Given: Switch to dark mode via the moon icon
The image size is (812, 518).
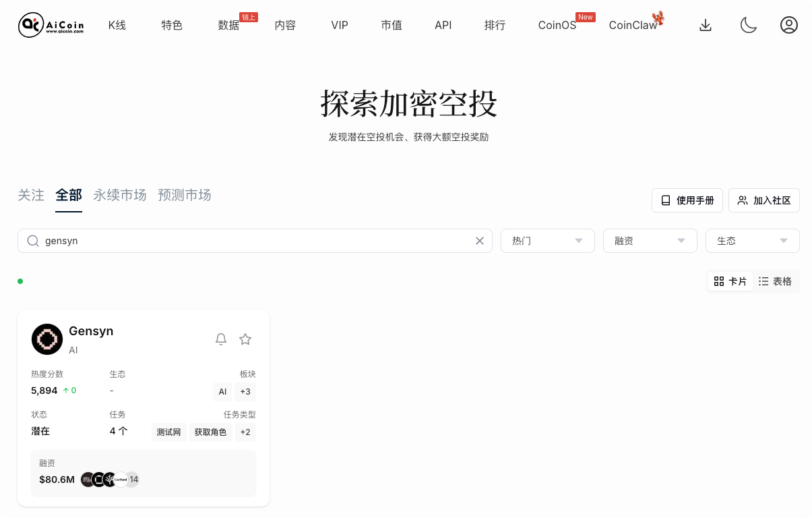Looking at the screenshot, I should (x=748, y=25).
